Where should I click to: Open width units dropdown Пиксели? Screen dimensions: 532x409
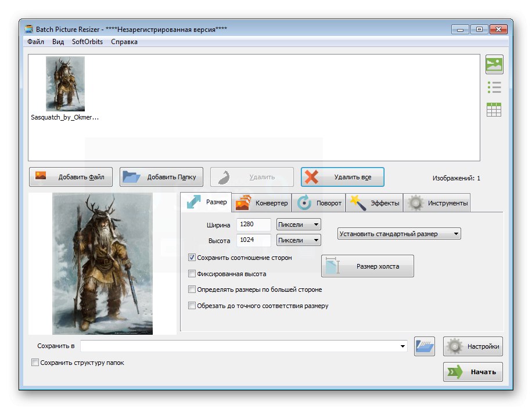tap(299, 225)
